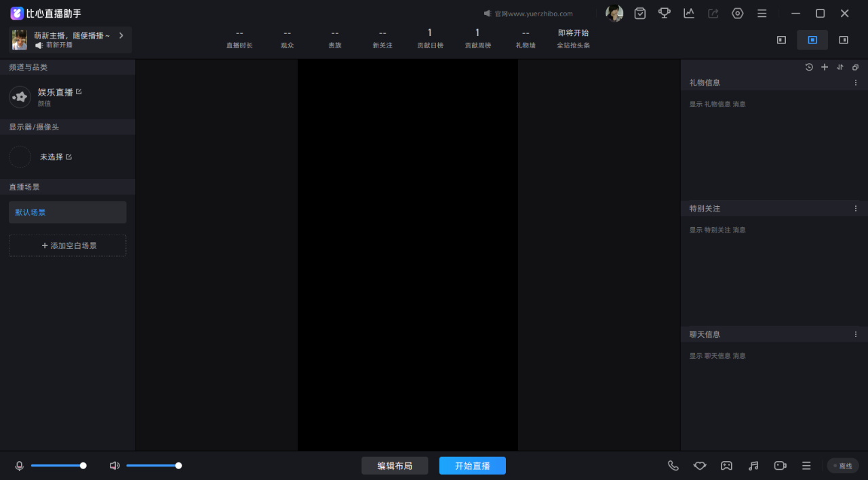The width and height of the screenshot is (868, 480).
Task: Expand the streamer profile title chevron
Action: [121, 35]
